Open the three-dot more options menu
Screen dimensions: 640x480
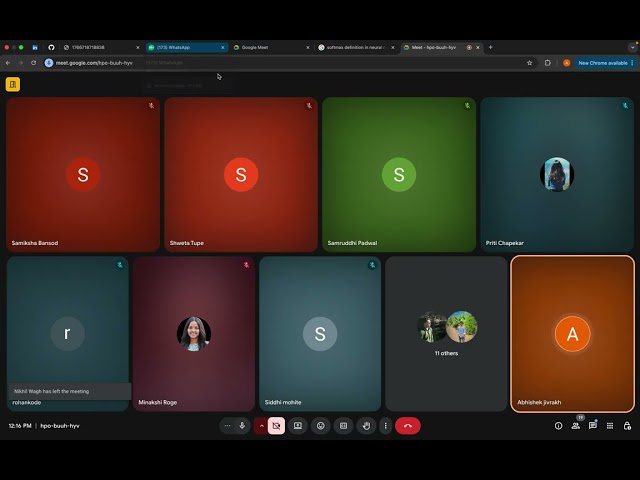tap(385, 426)
